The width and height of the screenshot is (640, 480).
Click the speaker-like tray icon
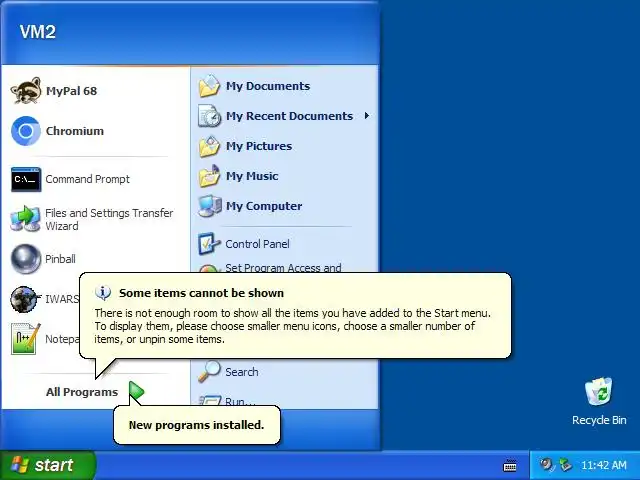[546, 465]
